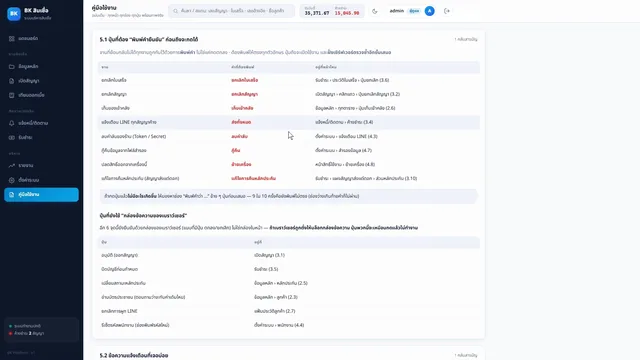
Task: Go back to contents from section 5.2
Action: tap(466, 355)
